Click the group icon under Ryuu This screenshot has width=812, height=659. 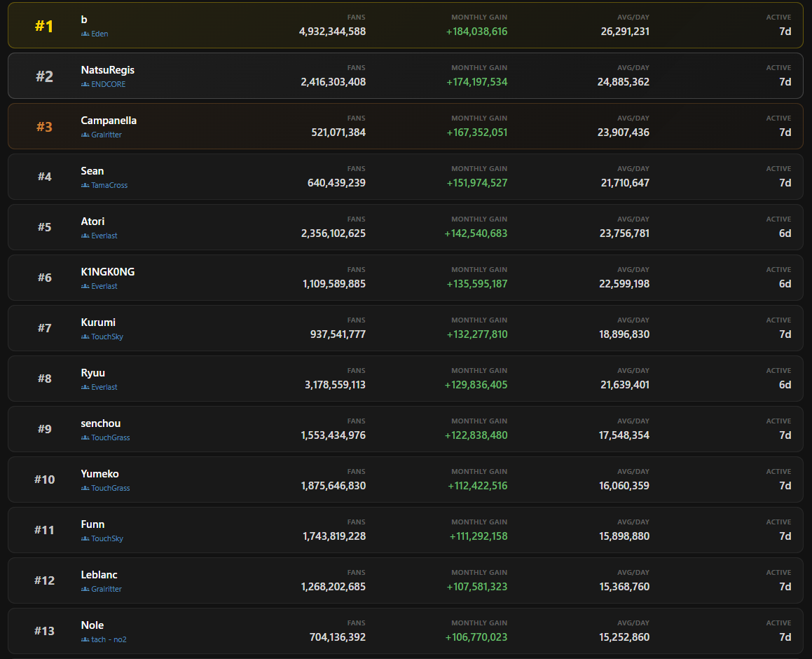(85, 387)
